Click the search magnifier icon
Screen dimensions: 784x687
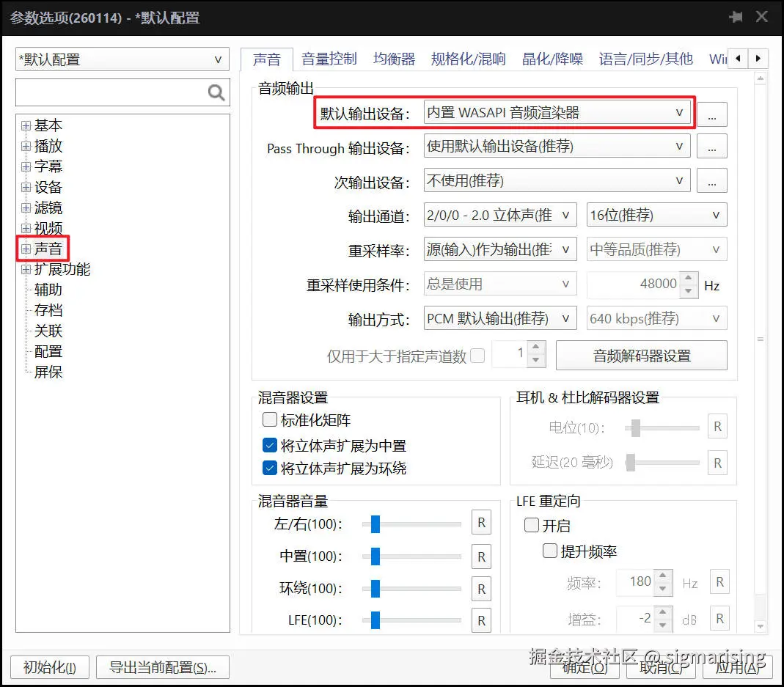click(216, 92)
